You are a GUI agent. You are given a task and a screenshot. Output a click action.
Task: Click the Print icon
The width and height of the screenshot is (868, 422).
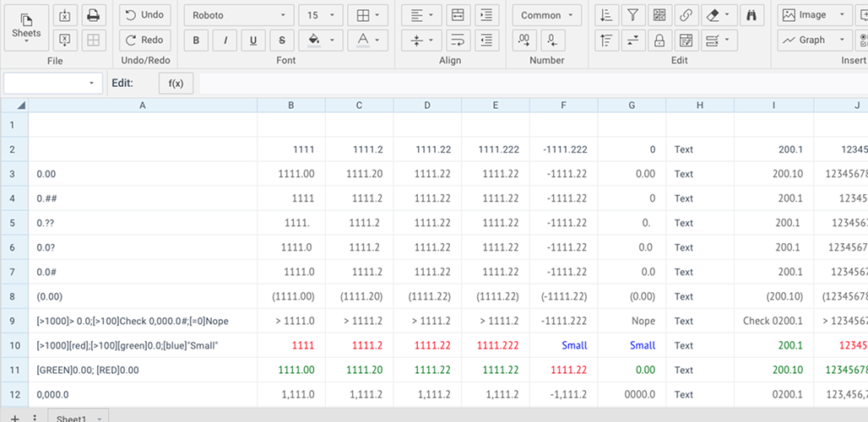tap(93, 15)
